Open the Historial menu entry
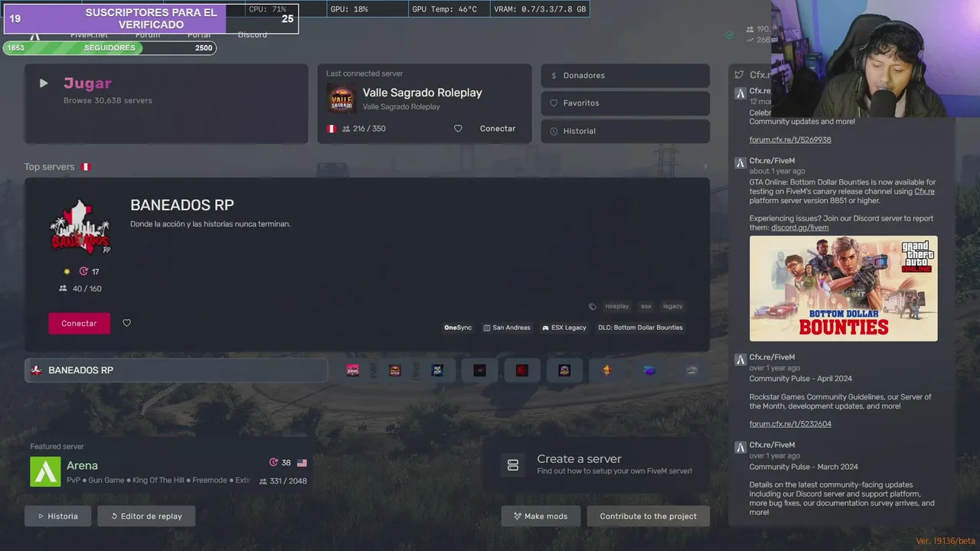 click(626, 131)
